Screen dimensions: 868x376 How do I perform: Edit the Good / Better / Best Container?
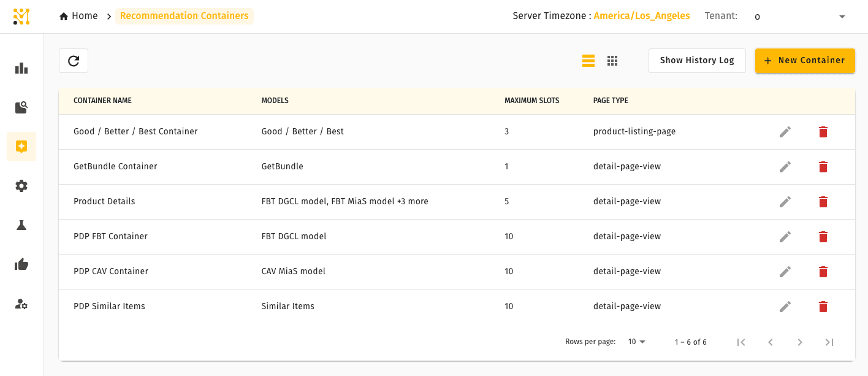click(x=785, y=132)
